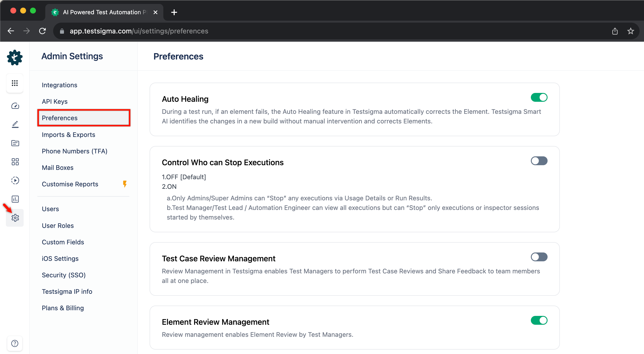Screen dimensions: 644x354
Task: Click the '1.OFF [Default]' text
Action: (184, 177)
